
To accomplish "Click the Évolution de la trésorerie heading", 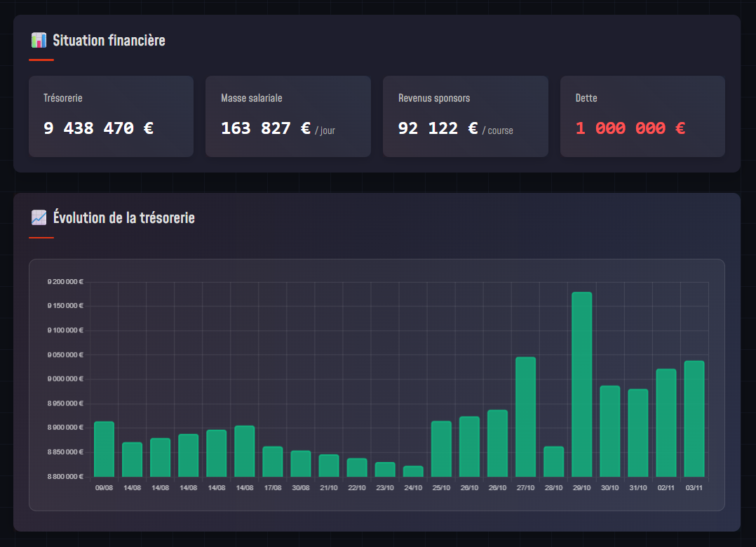I will click(x=123, y=217).
